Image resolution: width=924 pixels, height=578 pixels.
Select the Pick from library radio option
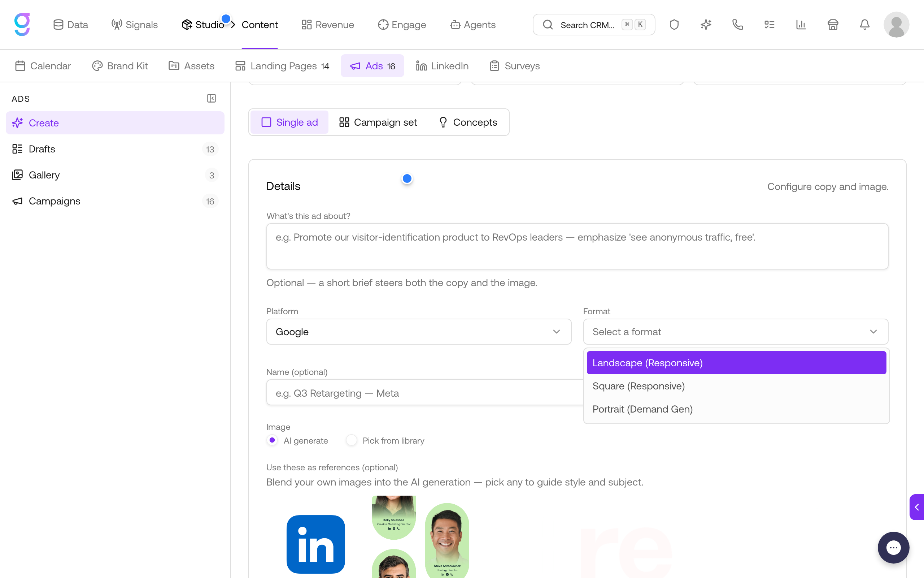351,440
